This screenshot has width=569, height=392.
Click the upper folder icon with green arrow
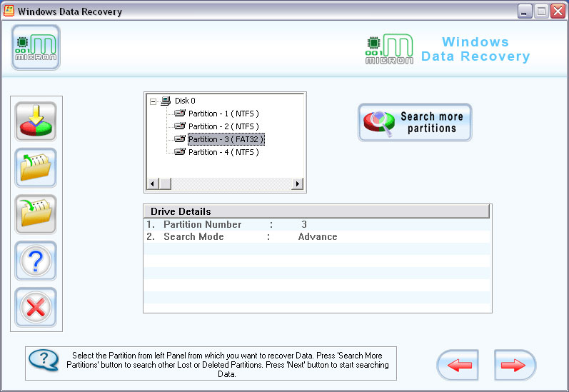[x=36, y=168]
